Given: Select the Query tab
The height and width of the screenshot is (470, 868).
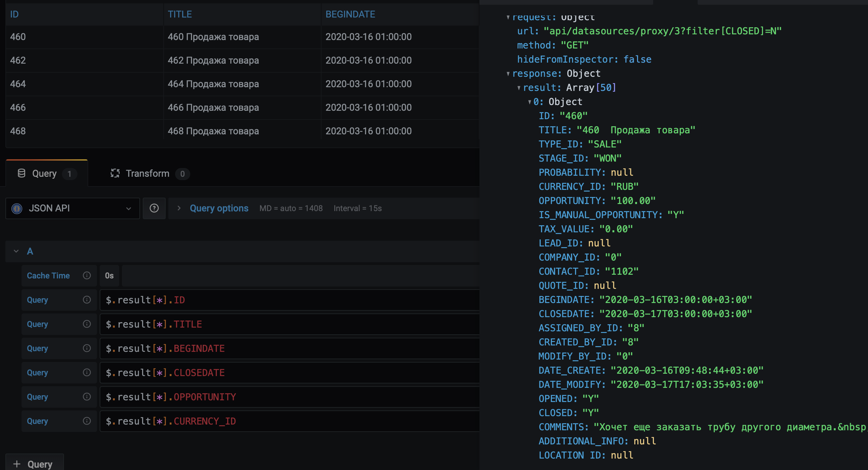Looking at the screenshot, I should [44, 173].
